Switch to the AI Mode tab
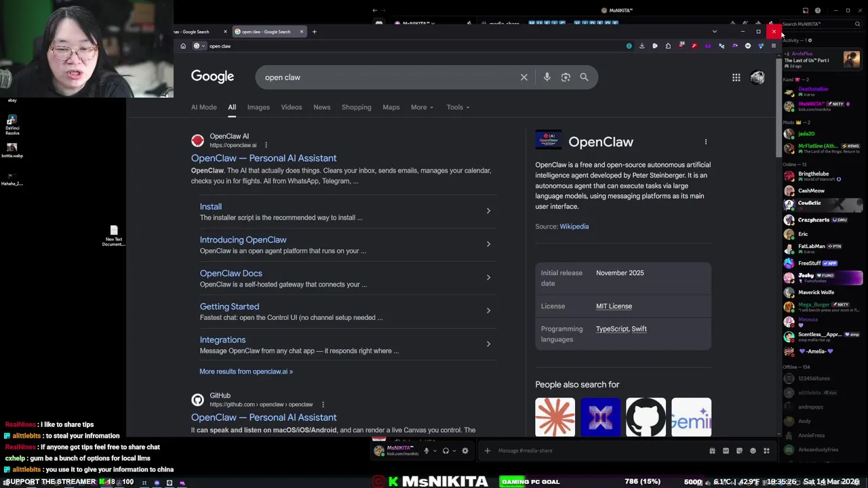Image resolution: width=868 pixels, height=488 pixels. [203, 107]
